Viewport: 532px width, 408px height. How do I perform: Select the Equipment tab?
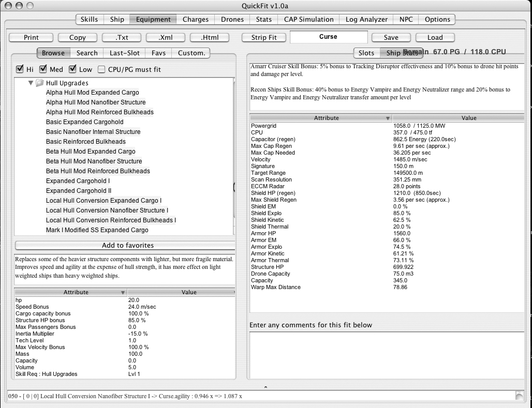point(153,19)
